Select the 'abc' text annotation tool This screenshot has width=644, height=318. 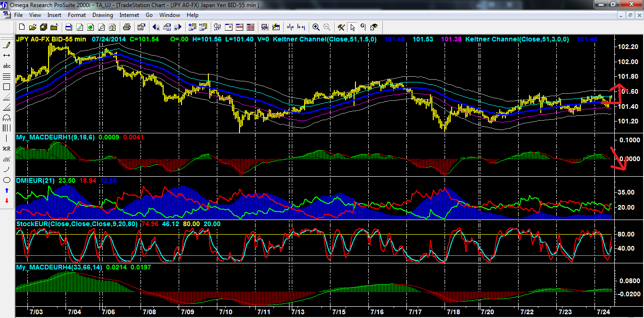pos(7,66)
